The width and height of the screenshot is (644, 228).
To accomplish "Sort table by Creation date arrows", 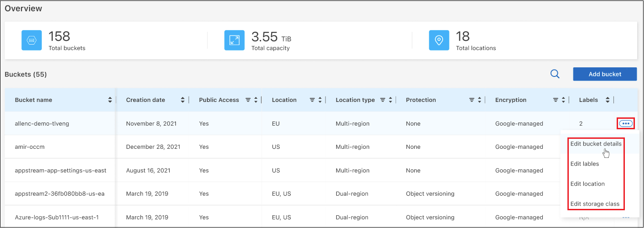I will click(183, 100).
